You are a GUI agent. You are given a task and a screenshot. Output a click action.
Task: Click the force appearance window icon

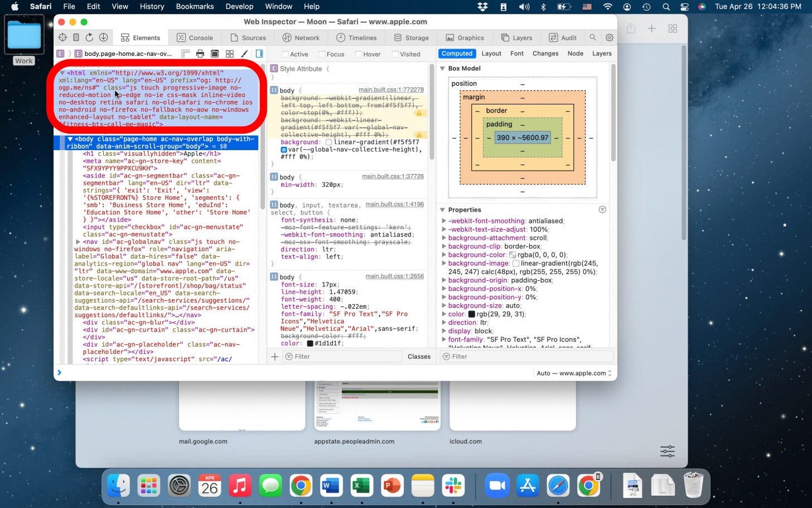[215, 54]
